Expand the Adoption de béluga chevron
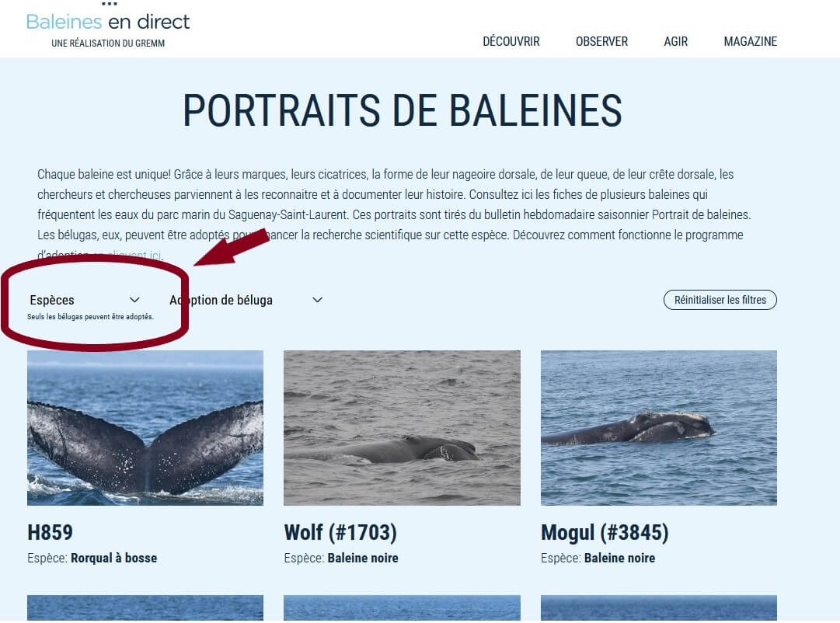Screen dimensions: 840x623 pyautogui.click(x=317, y=300)
